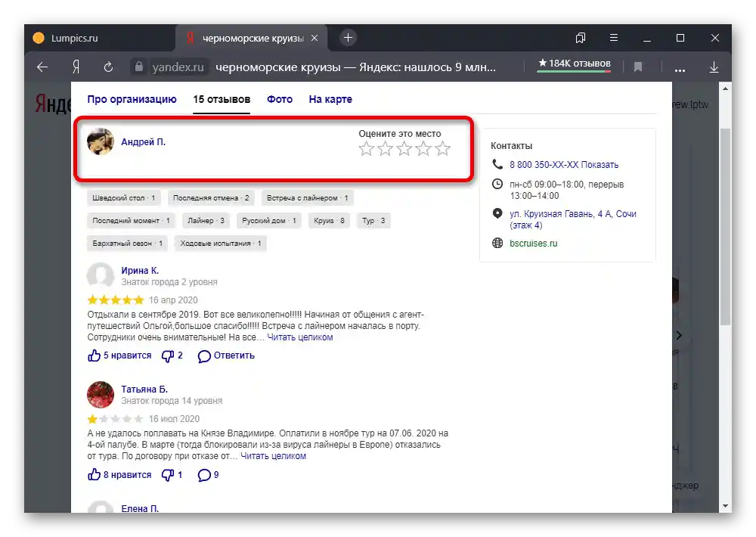
Task: Filter reviews by Последняя отмена tag
Action: click(x=211, y=198)
